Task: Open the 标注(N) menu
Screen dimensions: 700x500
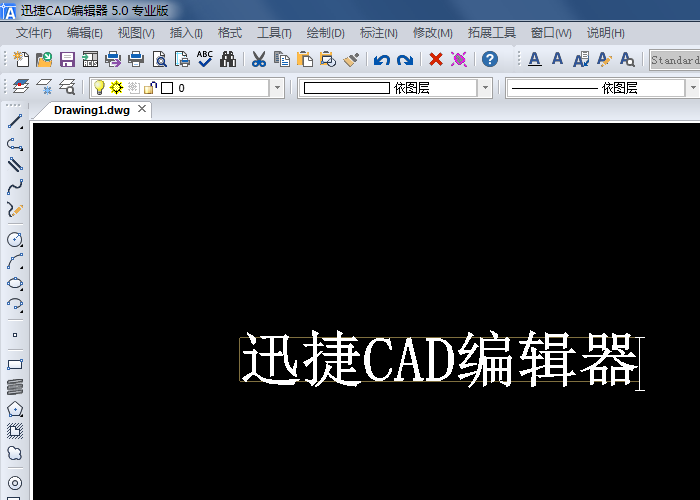Action: (379, 33)
